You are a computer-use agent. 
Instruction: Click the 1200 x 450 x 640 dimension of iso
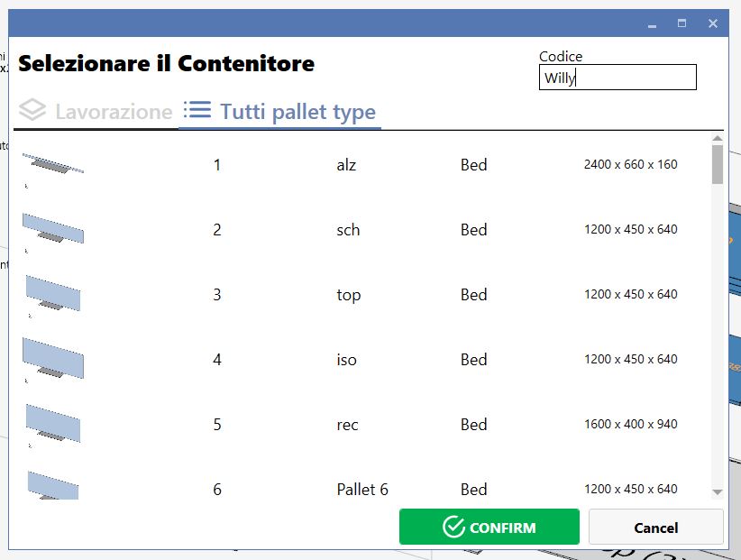coord(630,359)
